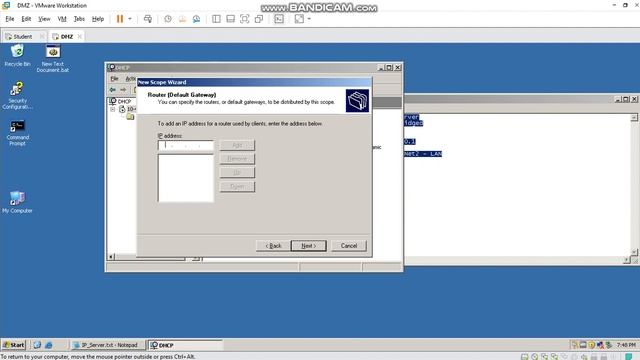Select My Computer desktop icon
This screenshot has height=360, width=640.
coord(17,202)
